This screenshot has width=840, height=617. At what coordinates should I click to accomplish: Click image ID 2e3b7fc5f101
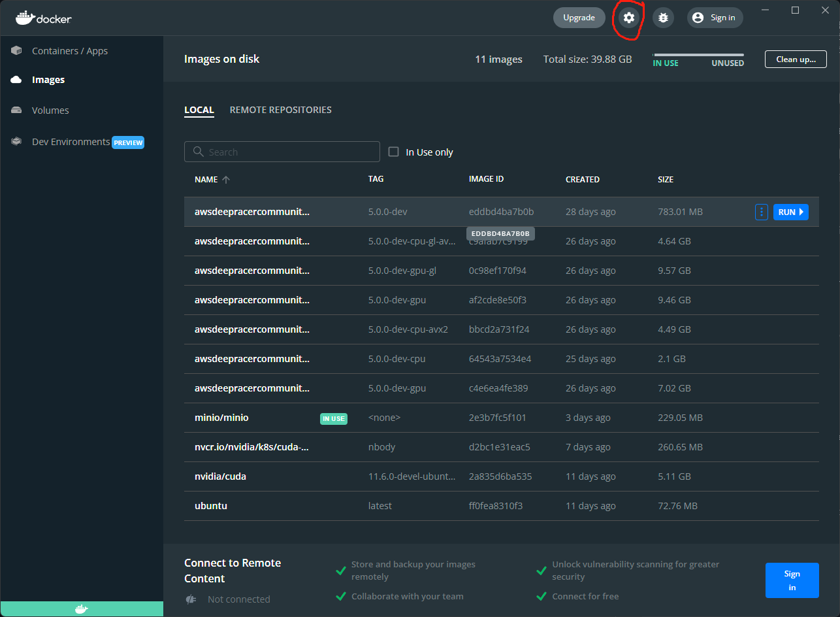point(498,418)
